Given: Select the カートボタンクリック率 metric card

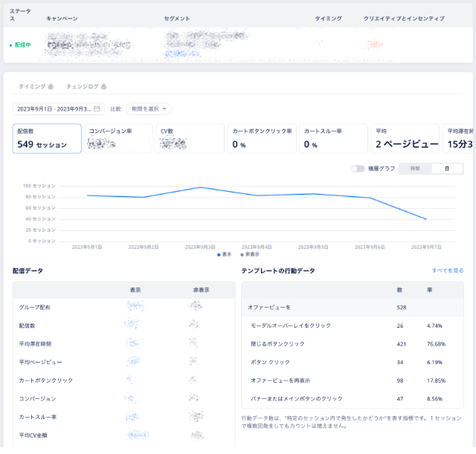Looking at the screenshot, I should [262, 138].
